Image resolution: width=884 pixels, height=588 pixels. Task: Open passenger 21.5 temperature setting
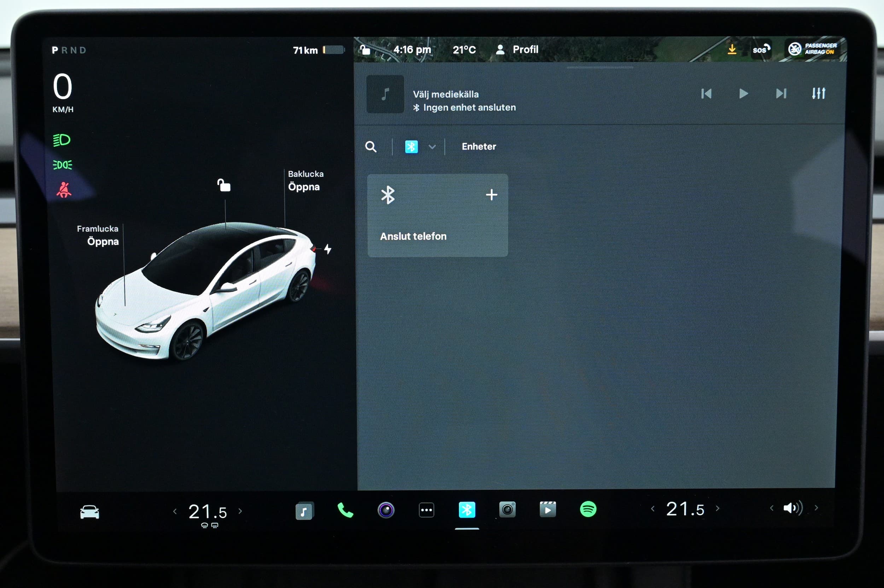coord(685,509)
